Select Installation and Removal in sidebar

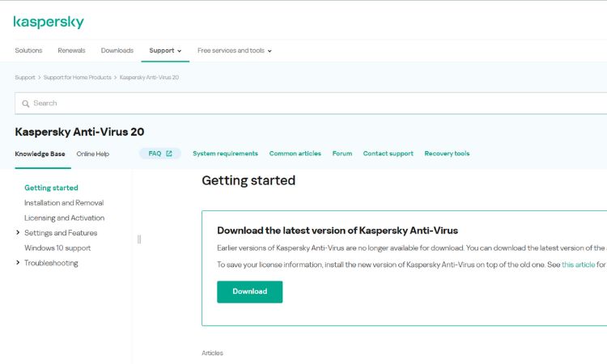click(64, 203)
